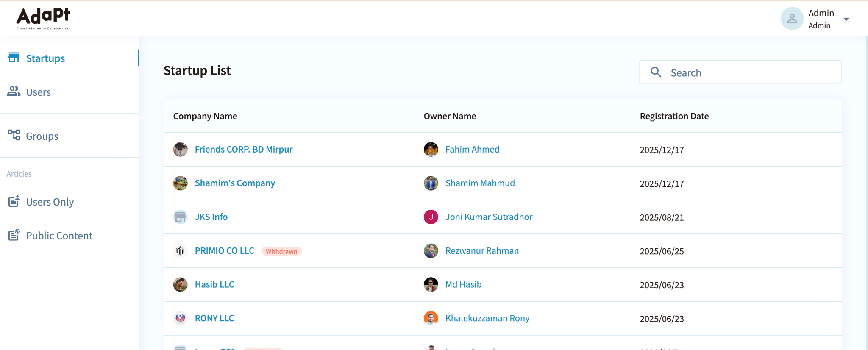Click the Public Content icon
868x350 pixels.
(x=14, y=235)
